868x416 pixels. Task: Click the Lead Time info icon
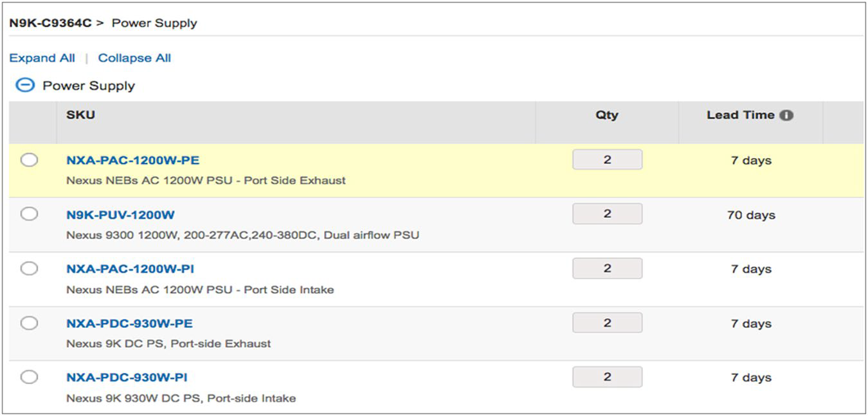coord(786,116)
